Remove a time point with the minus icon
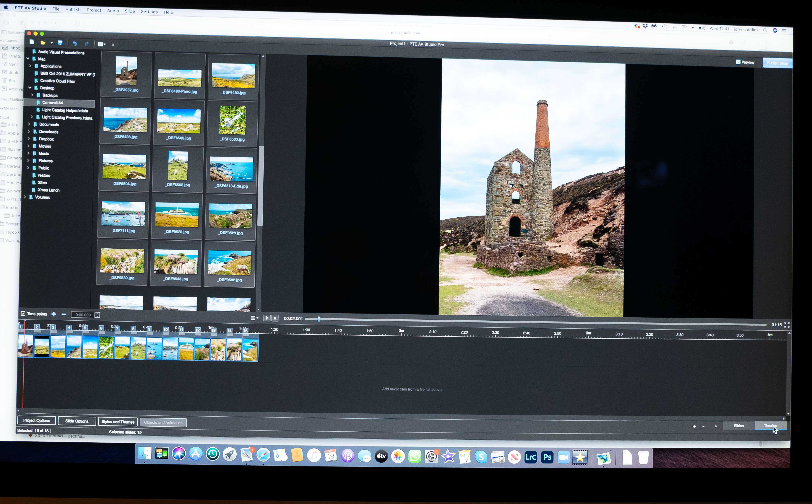The image size is (812, 504). (64, 314)
